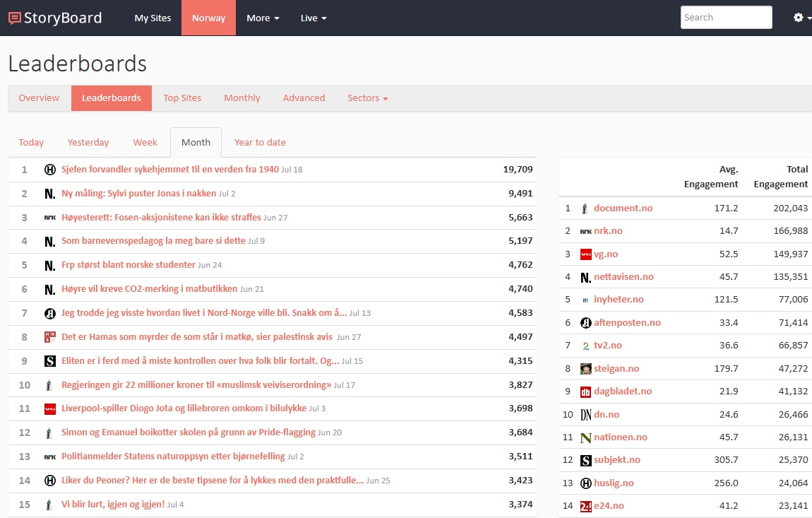Go to My Sites in navbar
The width and height of the screenshot is (812, 518).
click(x=153, y=18)
